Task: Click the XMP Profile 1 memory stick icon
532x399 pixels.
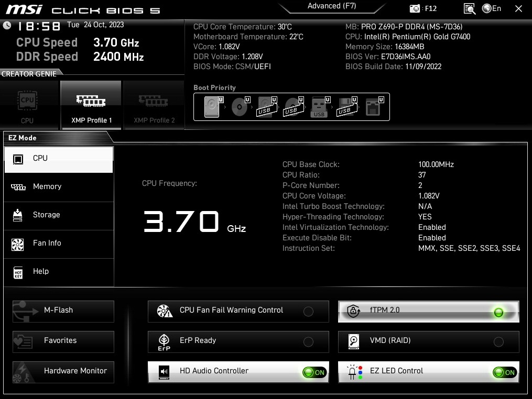Action: click(x=91, y=101)
